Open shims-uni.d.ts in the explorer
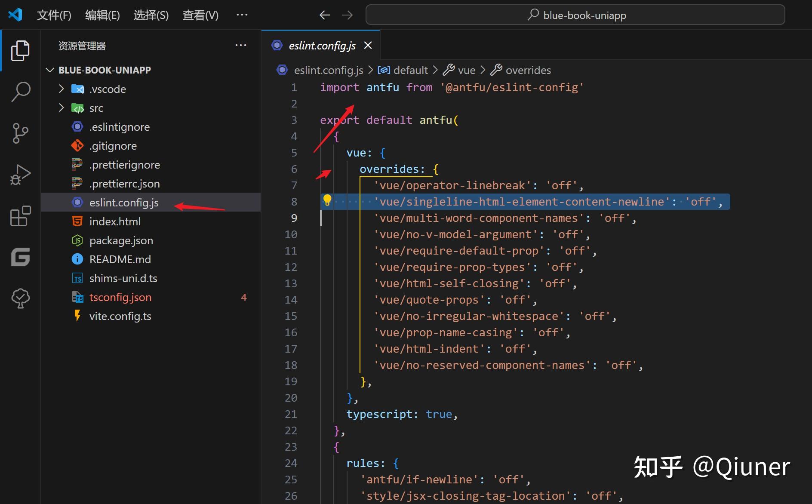The width and height of the screenshot is (812, 504). [x=151, y=278]
